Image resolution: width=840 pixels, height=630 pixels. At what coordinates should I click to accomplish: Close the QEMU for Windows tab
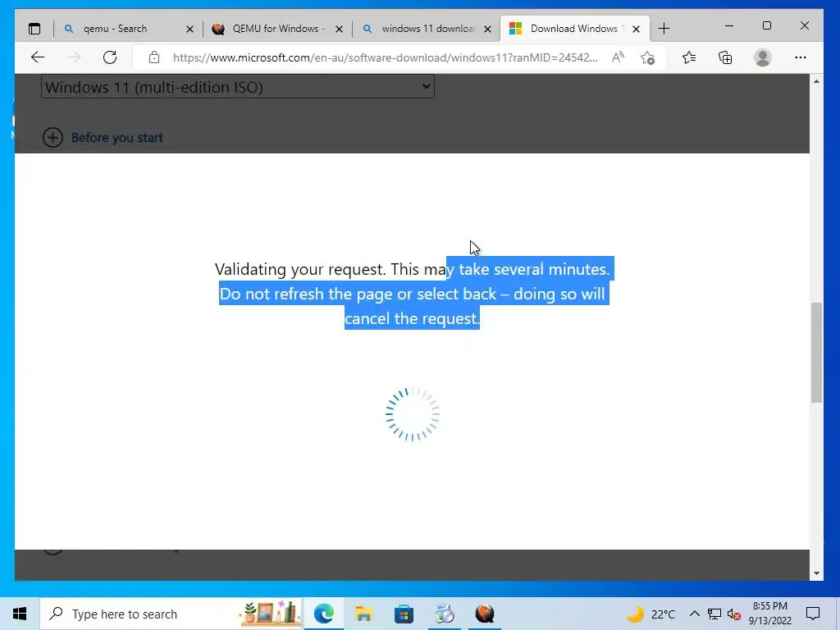point(339,29)
